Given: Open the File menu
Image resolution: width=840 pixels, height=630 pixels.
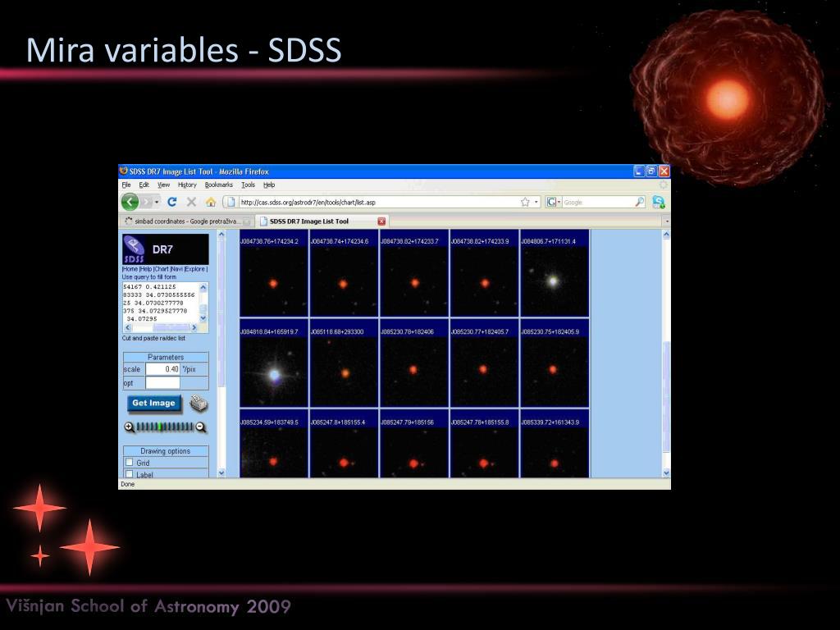Looking at the screenshot, I should pyautogui.click(x=126, y=185).
